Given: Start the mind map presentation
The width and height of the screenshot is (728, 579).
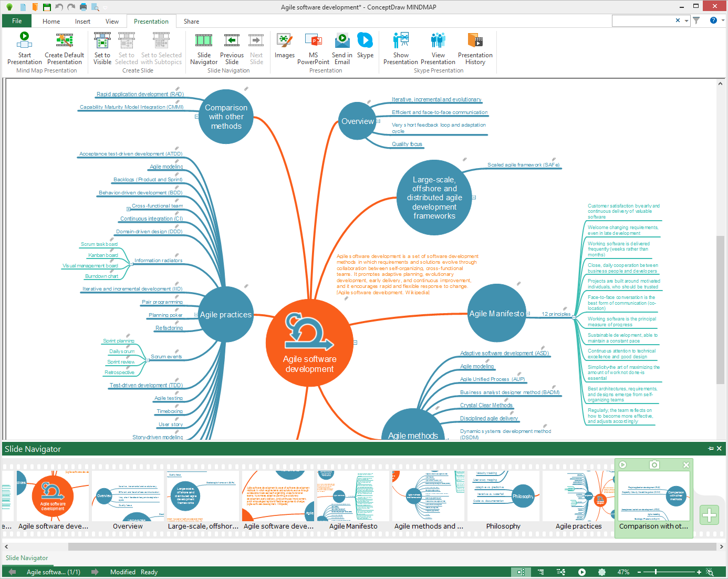Looking at the screenshot, I should click(24, 48).
